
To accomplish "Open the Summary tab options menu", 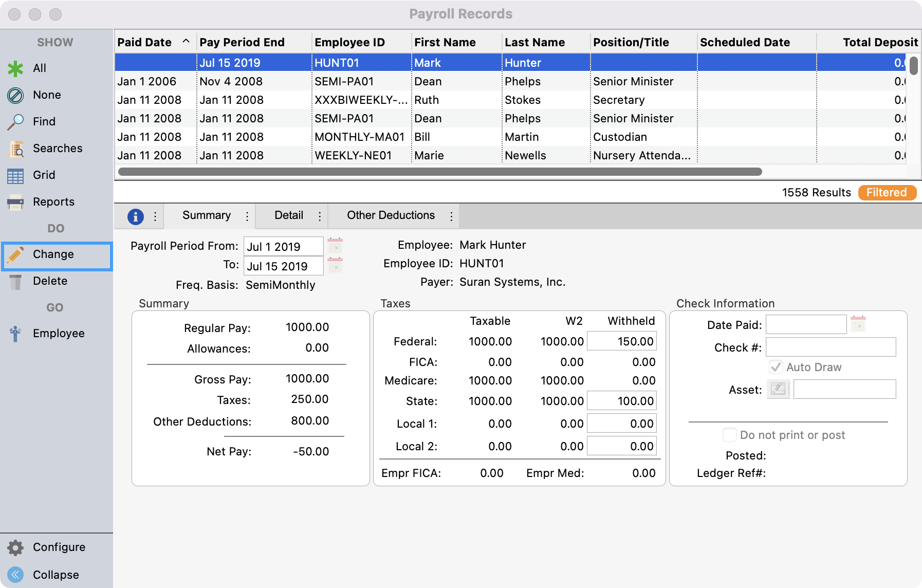I will (x=247, y=216).
